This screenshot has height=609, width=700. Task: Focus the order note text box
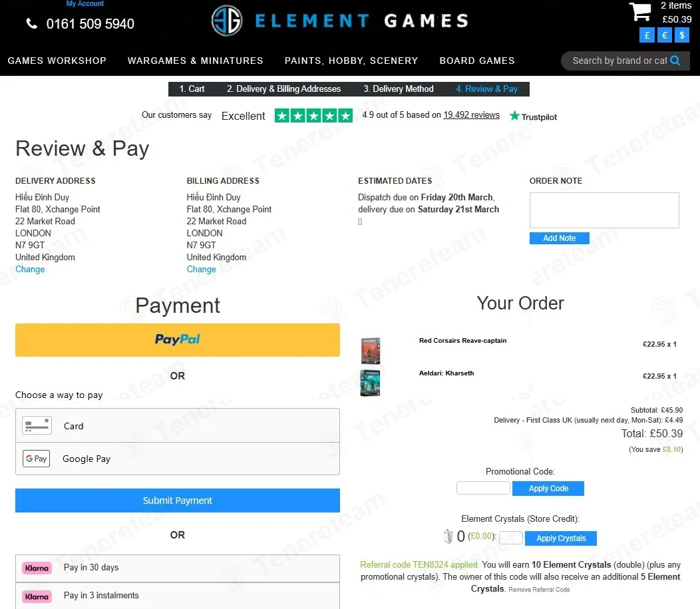pyautogui.click(x=604, y=210)
